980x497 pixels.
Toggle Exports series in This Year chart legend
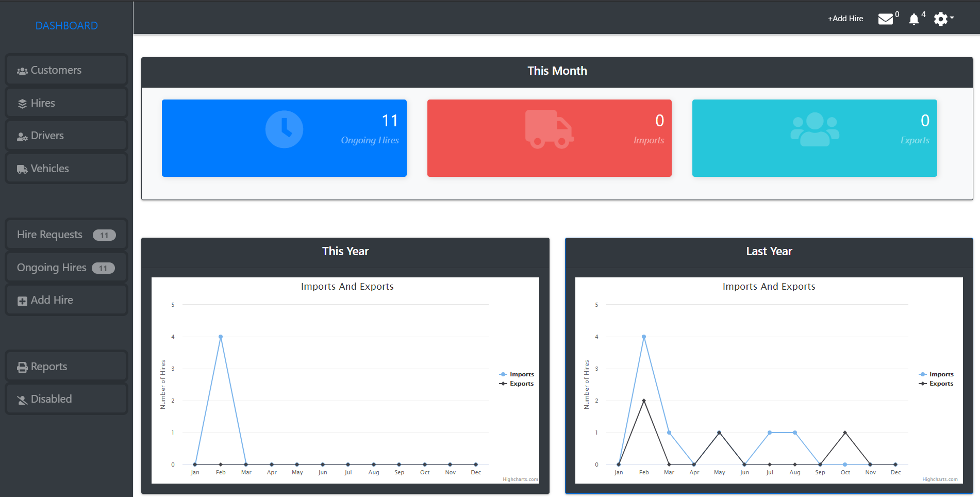pos(517,384)
